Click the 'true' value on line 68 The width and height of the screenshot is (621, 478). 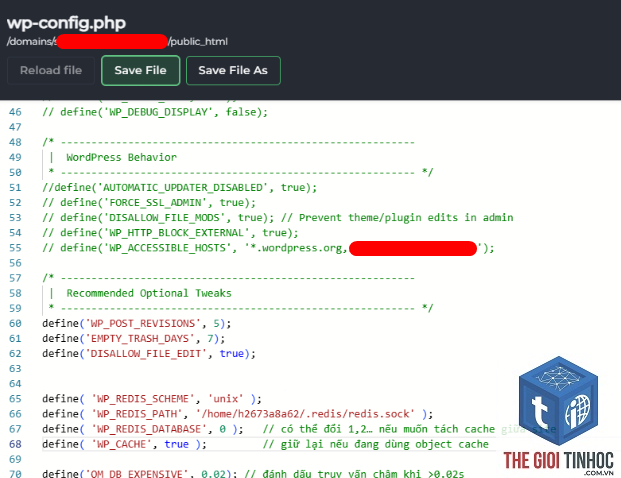tap(177, 444)
